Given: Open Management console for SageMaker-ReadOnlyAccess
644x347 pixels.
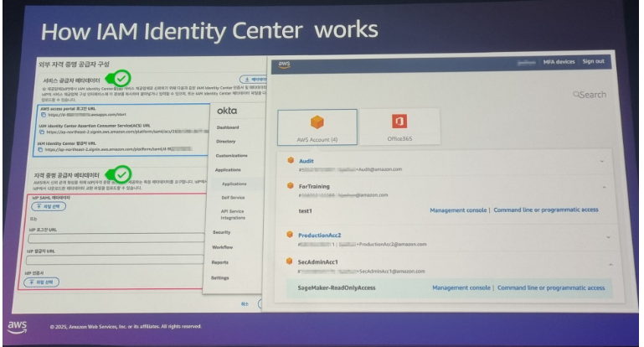Looking at the screenshot, I should pos(461,287).
